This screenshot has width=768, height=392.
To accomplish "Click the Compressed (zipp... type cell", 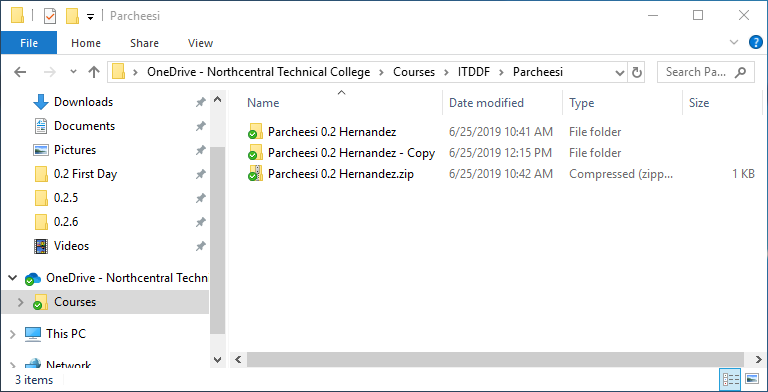I will pos(621,174).
